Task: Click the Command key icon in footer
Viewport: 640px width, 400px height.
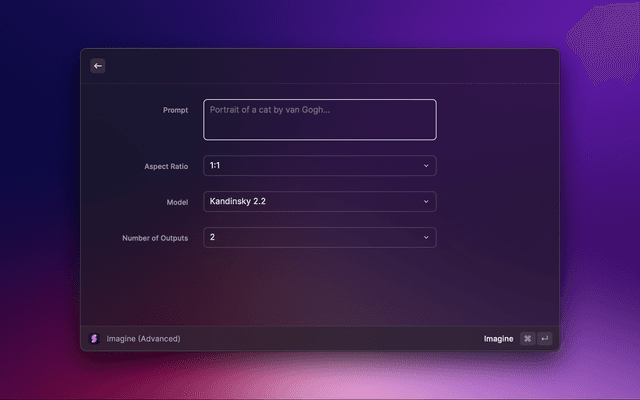Action: (527, 338)
